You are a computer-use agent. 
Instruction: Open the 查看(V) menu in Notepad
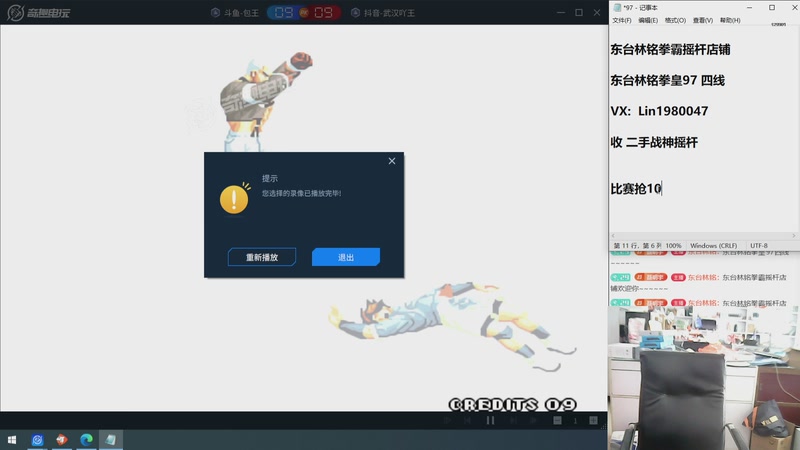click(703, 20)
